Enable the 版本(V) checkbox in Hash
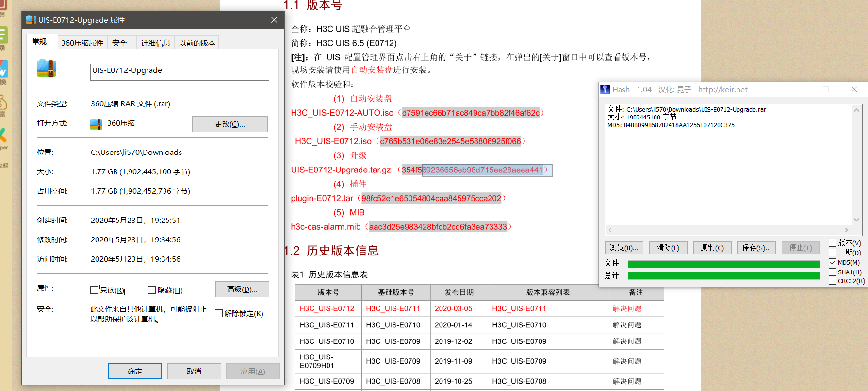The width and height of the screenshot is (868, 391). (833, 243)
